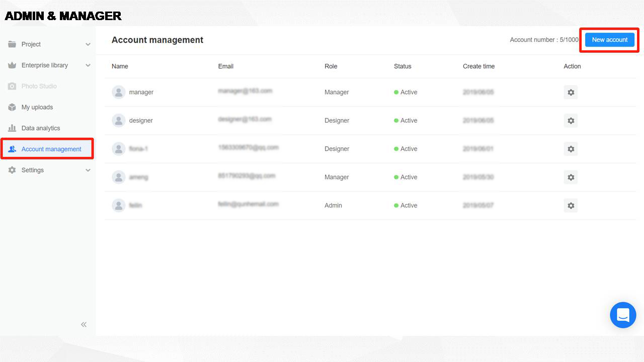Click the Create time column header

tap(479, 66)
